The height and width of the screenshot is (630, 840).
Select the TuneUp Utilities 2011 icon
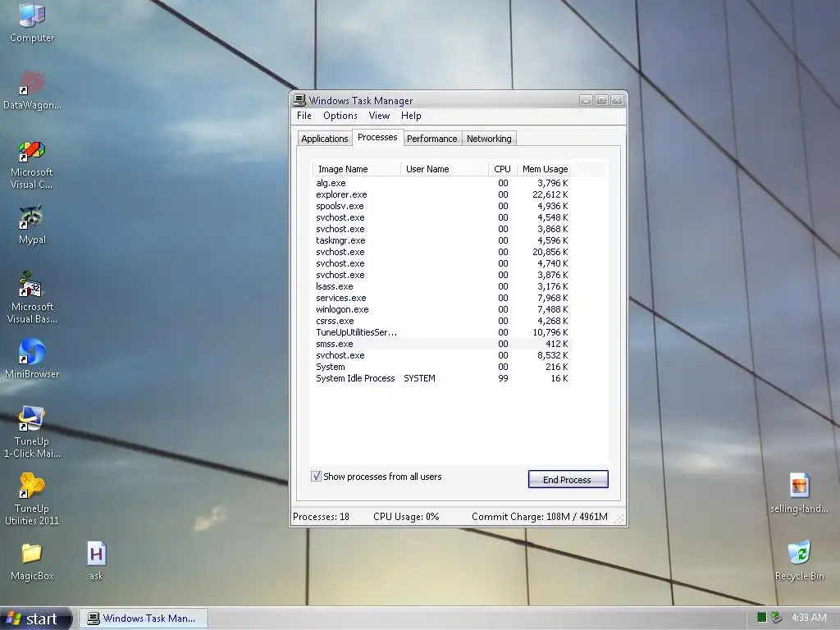point(32,500)
